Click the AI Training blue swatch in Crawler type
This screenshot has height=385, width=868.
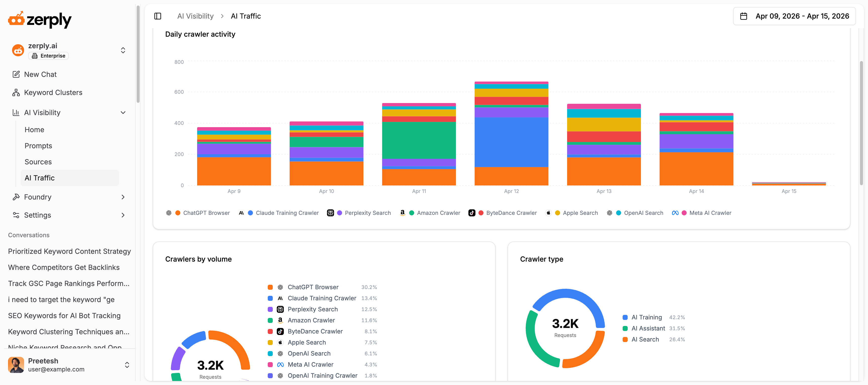(x=625, y=317)
